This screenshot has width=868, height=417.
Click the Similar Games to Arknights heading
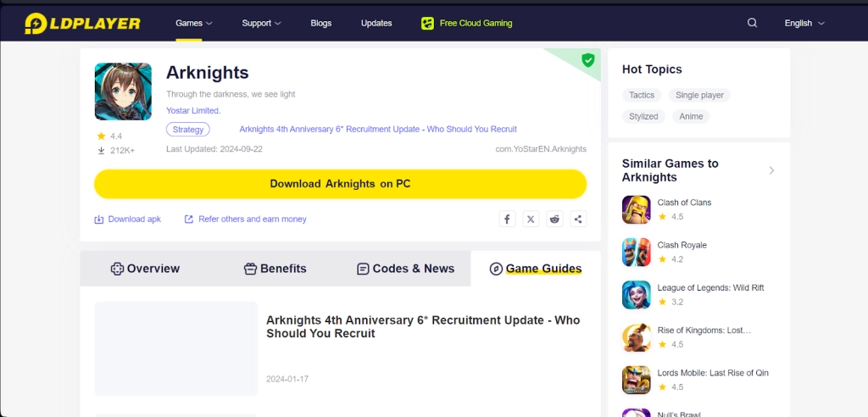click(670, 170)
